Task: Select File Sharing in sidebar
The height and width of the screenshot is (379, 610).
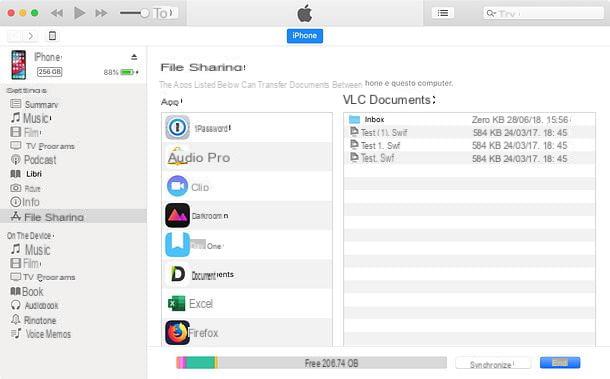Action: pos(73,217)
